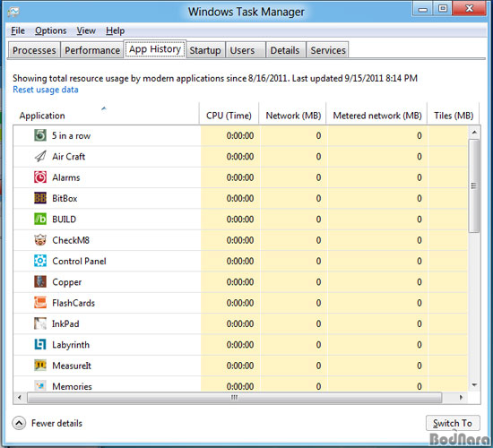Viewport: 493px width, 448px height.
Task: Click the BitBox app icon
Action: (x=40, y=198)
